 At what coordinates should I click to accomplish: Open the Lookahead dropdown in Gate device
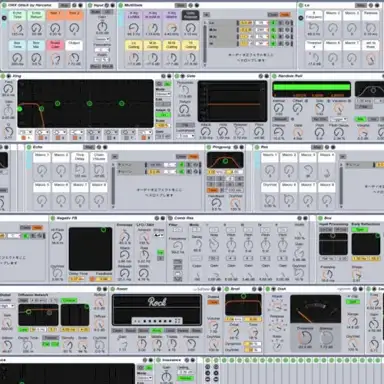(x=186, y=136)
